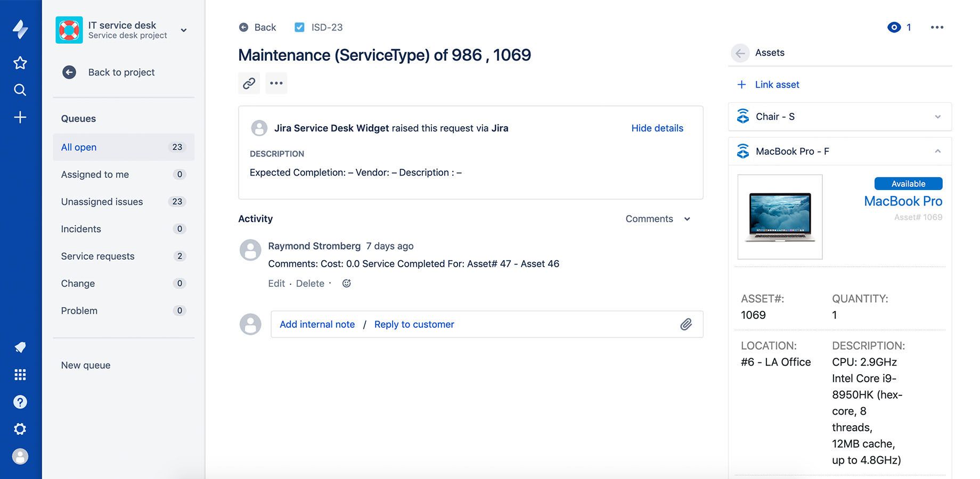Click New queue
The height and width of the screenshot is (479, 980).
(86, 365)
